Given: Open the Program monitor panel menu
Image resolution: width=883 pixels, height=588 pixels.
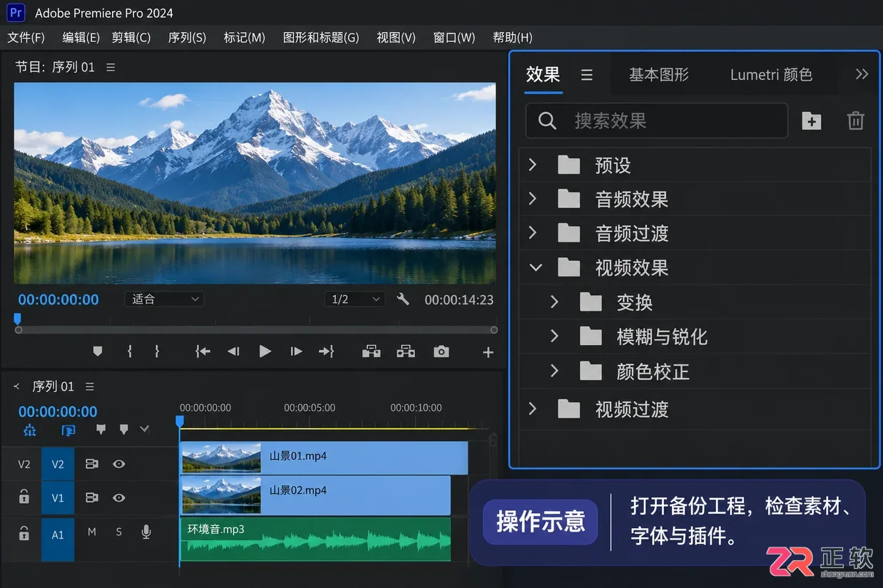Looking at the screenshot, I should click(x=111, y=67).
